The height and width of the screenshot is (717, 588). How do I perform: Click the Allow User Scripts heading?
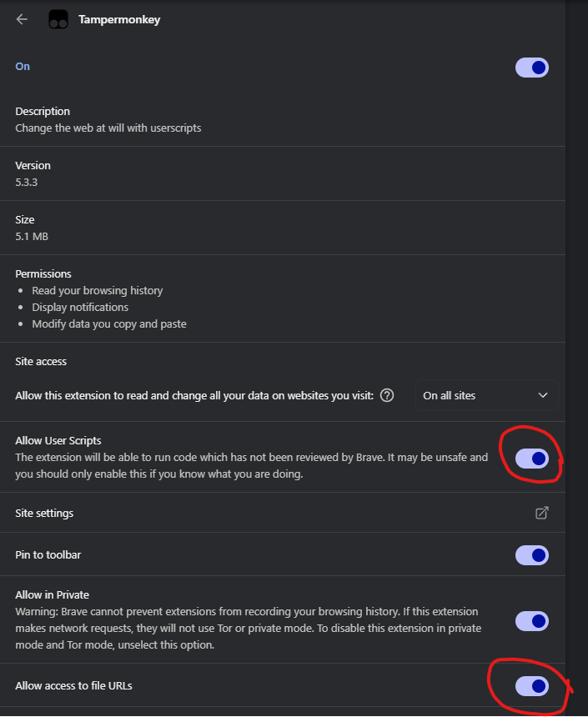pyautogui.click(x=58, y=440)
